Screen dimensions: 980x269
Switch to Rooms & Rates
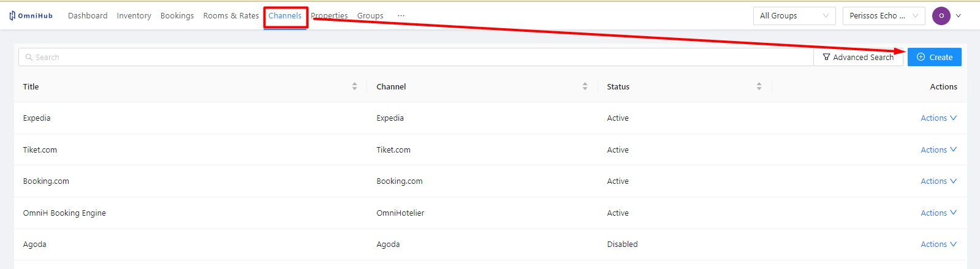point(231,16)
